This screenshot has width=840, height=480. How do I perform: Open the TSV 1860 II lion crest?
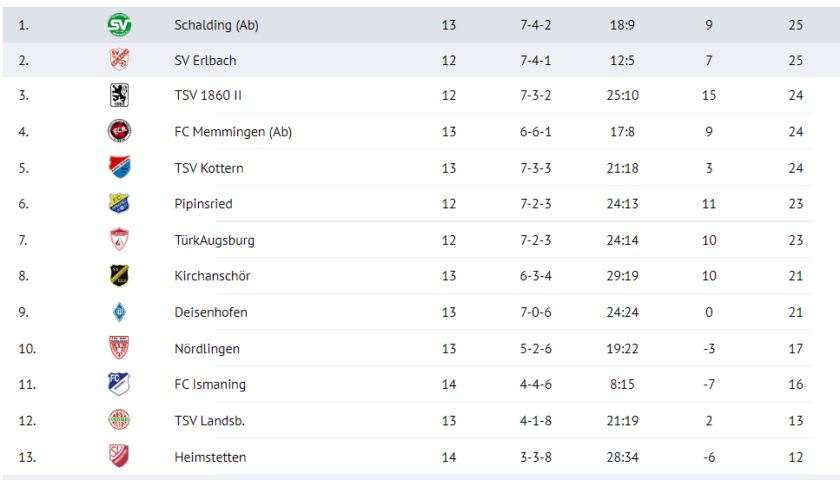coord(119,95)
